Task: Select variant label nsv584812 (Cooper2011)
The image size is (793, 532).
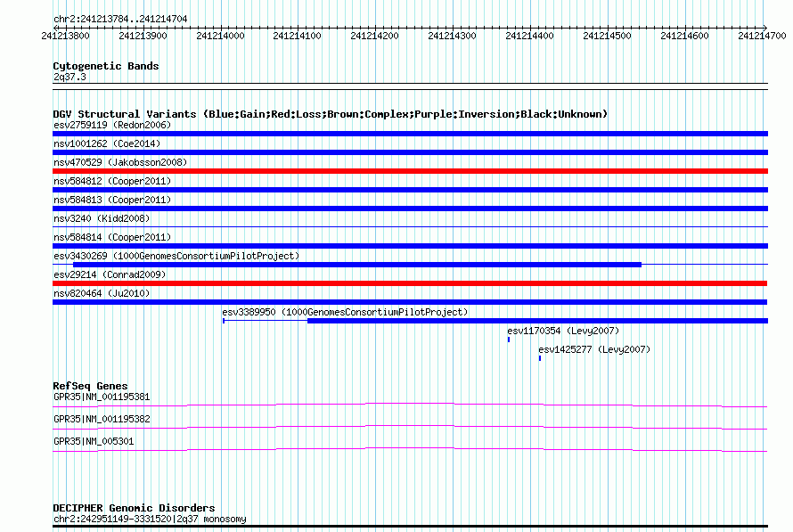Action: 112,181
